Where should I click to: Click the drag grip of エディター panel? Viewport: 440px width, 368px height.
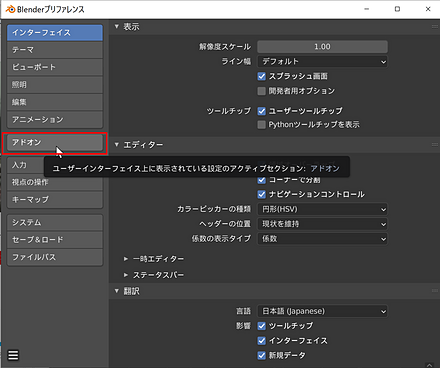(x=435, y=145)
